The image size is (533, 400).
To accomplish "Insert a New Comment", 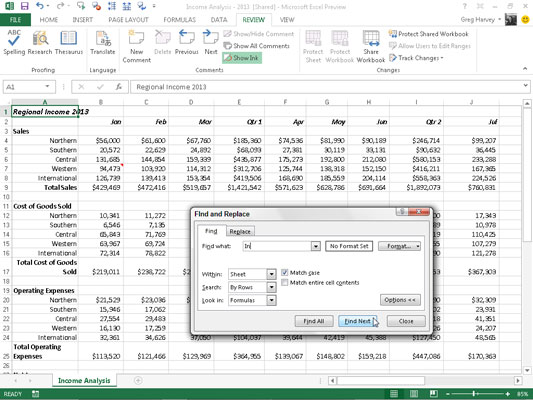I will tap(136, 46).
